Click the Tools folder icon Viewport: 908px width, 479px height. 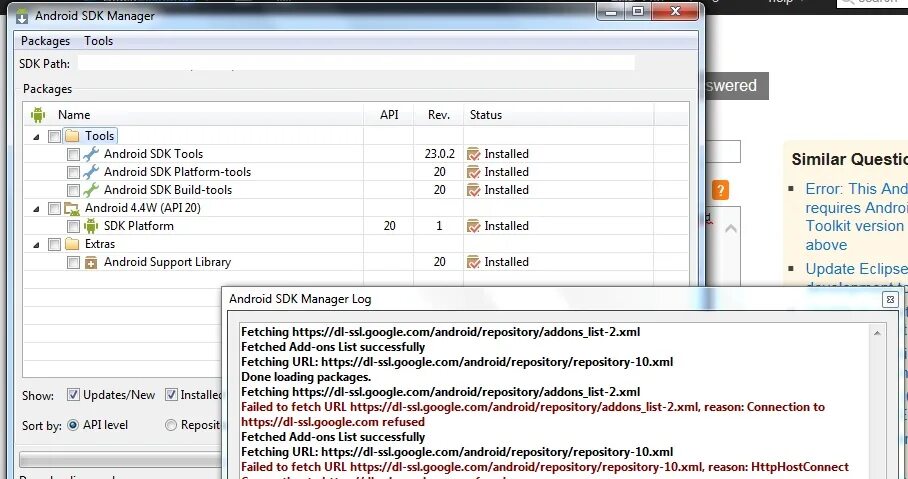click(72, 136)
